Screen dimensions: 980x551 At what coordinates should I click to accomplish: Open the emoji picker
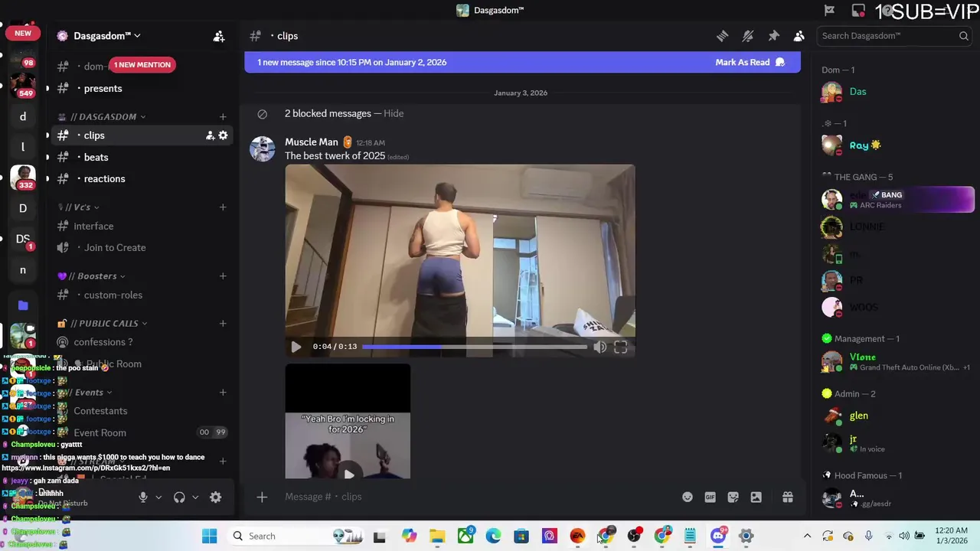click(x=688, y=497)
